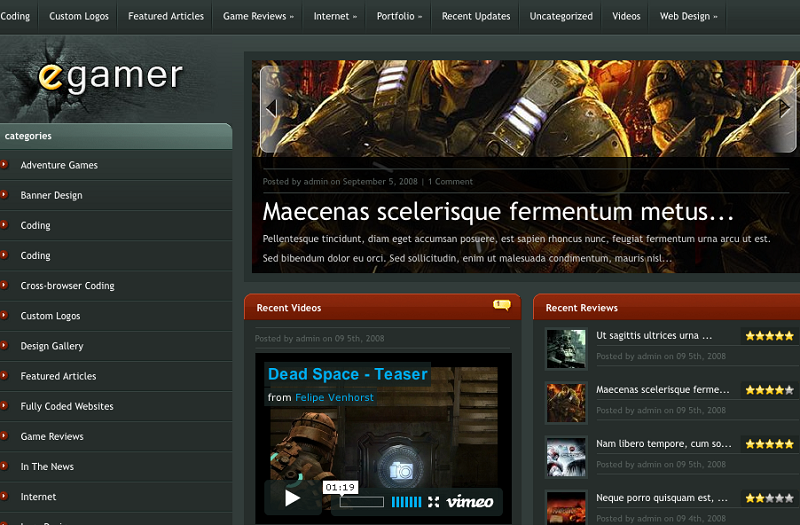The width and height of the screenshot is (800, 525).
Task: Open the Featured Articles menu item
Action: 166,16
